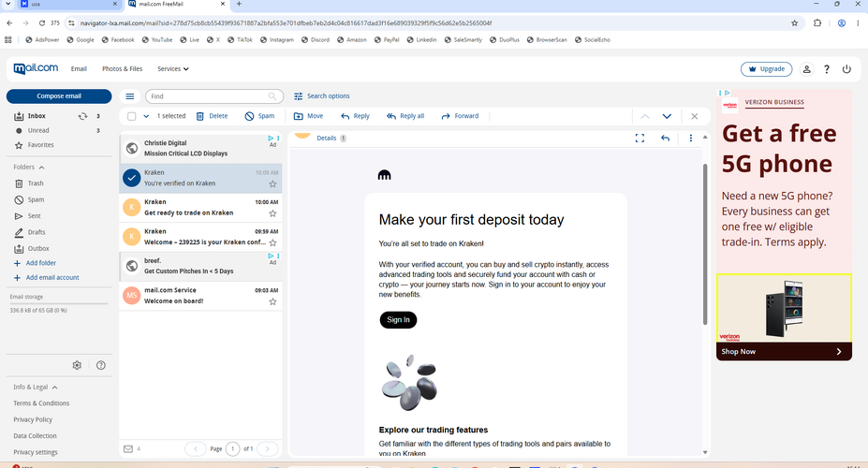Expand email to fullscreen view
This screenshot has height=468, width=868.
640,139
